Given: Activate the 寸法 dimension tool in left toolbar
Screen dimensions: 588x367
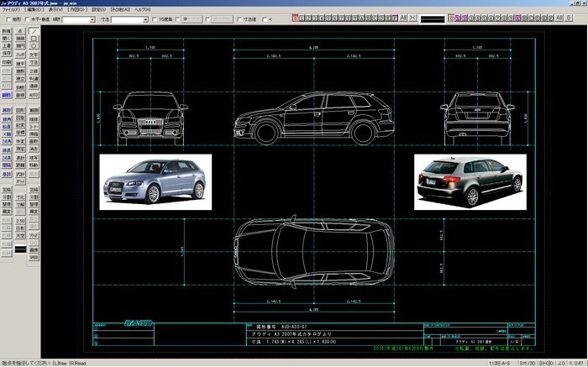Looking at the screenshot, I should point(34,62).
